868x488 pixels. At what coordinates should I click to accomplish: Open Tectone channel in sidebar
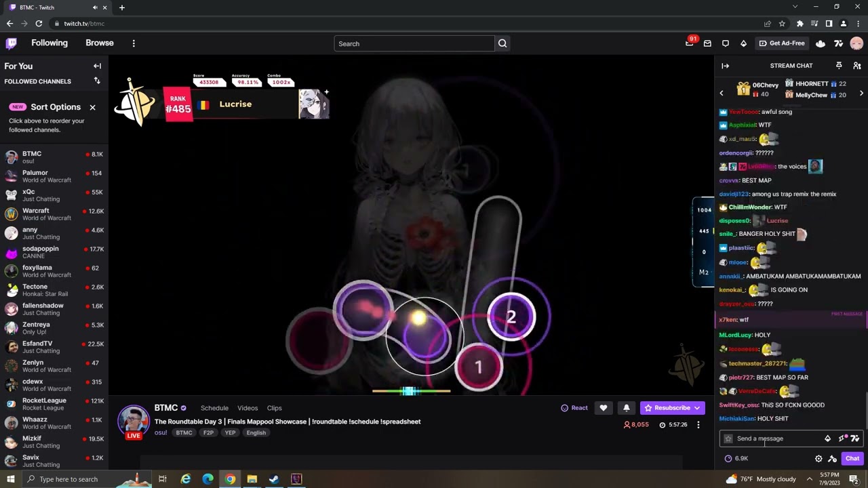tap(54, 290)
